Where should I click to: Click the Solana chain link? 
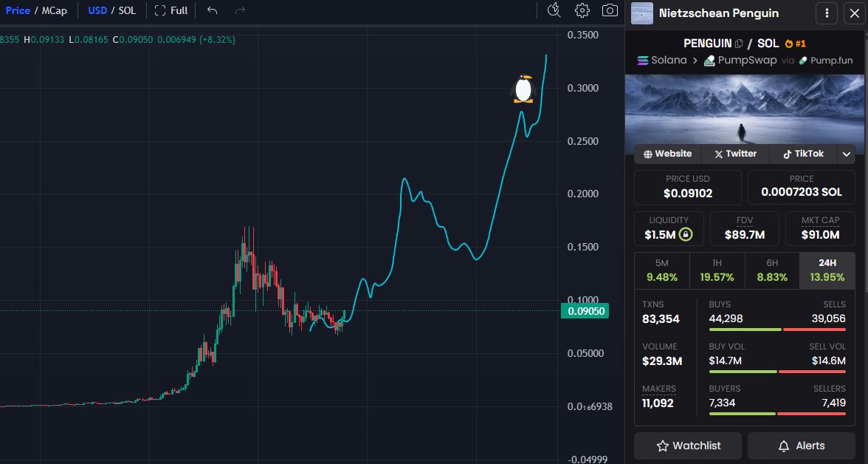[661, 61]
